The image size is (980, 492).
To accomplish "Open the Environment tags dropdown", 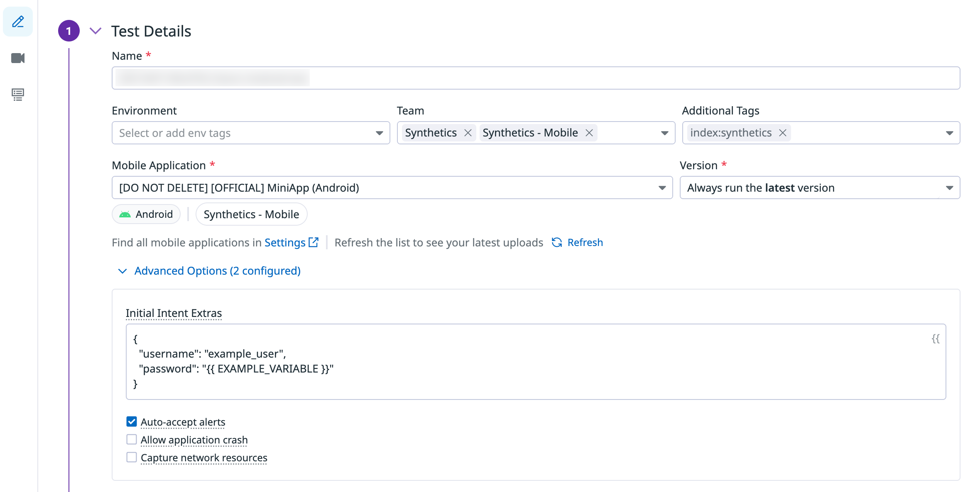I will point(251,133).
